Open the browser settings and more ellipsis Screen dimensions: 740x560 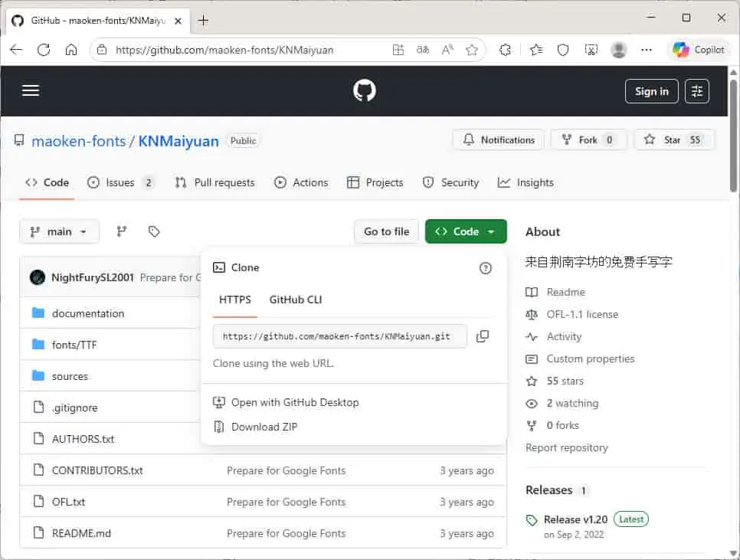[x=647, y=50]
